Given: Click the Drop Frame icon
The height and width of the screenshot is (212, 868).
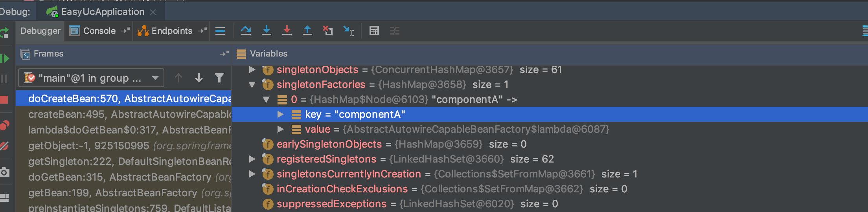Looking at the screenshot, I should (x=327, y=31).
